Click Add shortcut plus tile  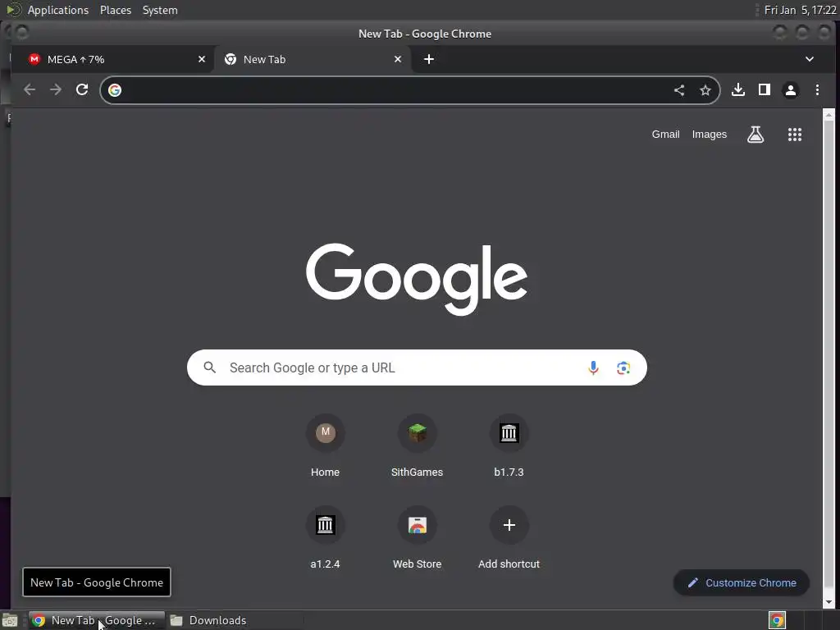click(509, 538)
